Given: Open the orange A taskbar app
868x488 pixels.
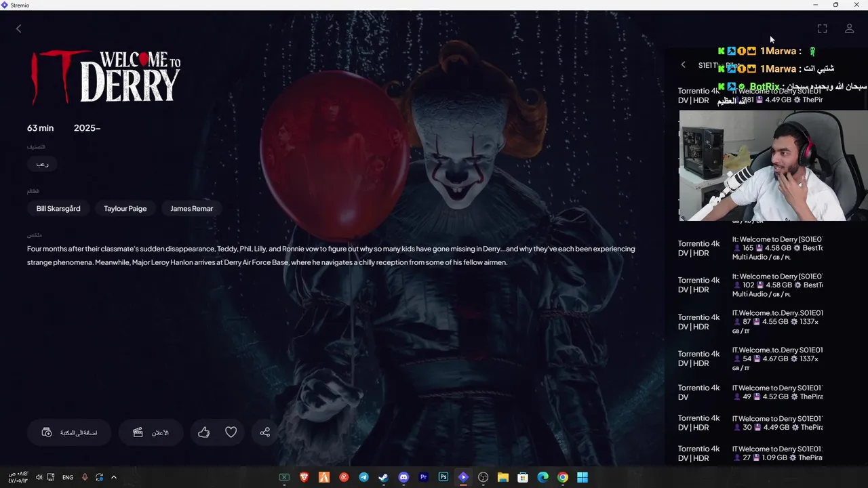Looking at the screenshot, I should pyautogui.click(x=324, y=477).
